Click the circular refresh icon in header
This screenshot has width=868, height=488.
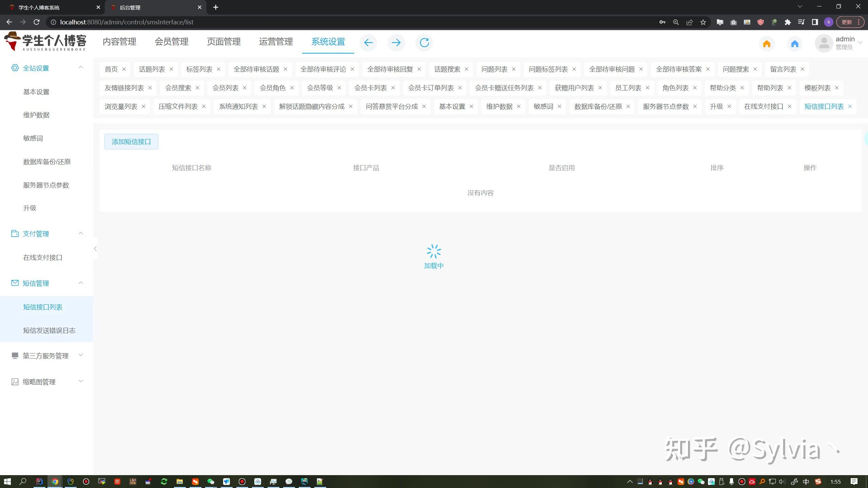click(x=424, y=43)
